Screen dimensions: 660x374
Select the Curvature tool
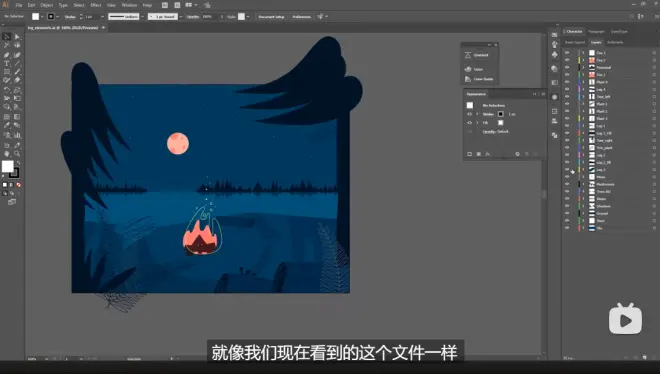click(17, 55)
